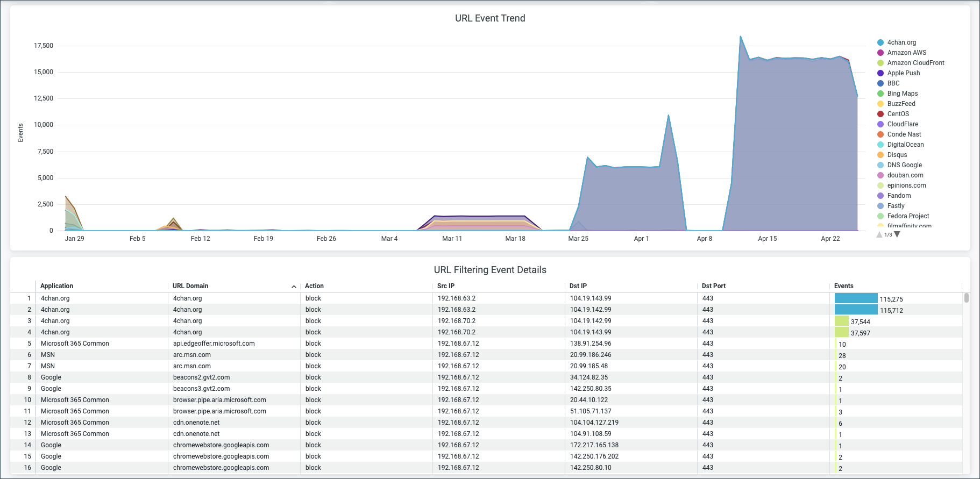980x479 pixels.
Task: Click the Amazon AWS legend color dot
Action: coord(880,53)
